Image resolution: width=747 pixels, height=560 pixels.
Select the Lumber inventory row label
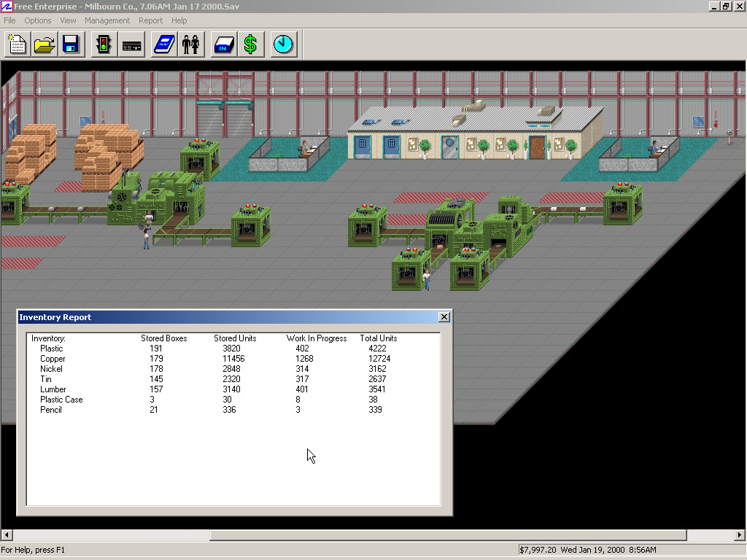[x=53, y=389]
